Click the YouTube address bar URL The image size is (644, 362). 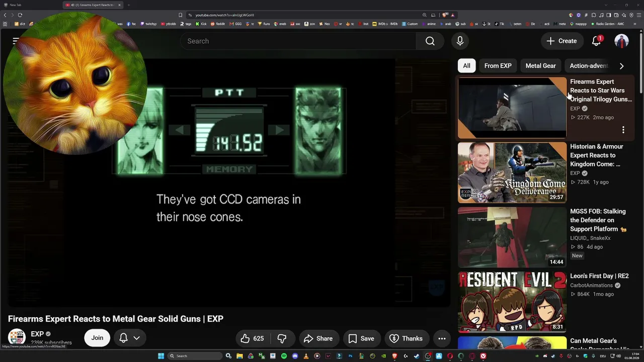[x=224, y=15]
